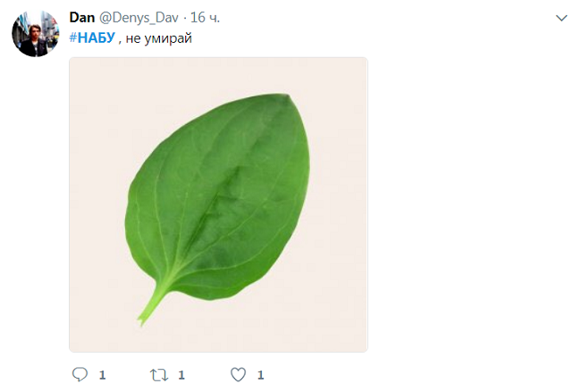The image size is (581, 392).
Task: Like the tweet with heart icon
Action: click(238, 375)
